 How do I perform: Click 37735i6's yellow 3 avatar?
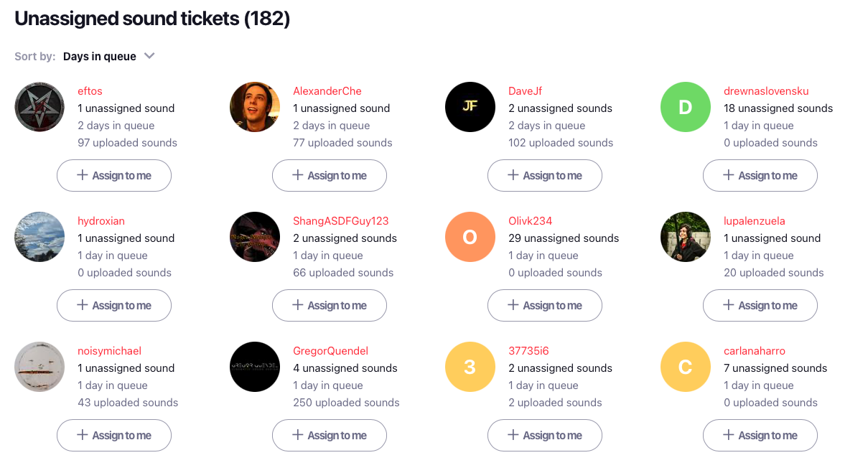click(470, 367)
